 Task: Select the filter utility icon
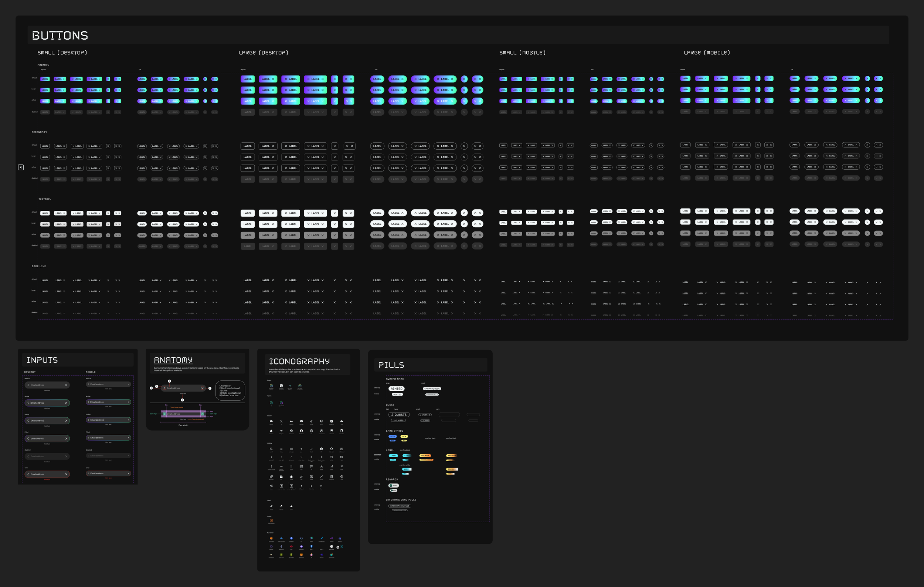pos(321,486)
